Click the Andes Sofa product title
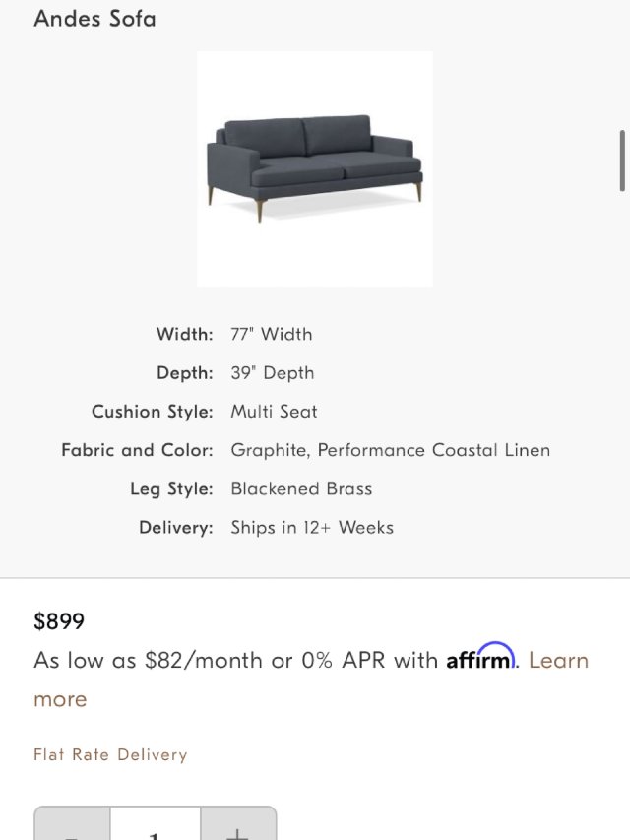The width and height of the screenshot is (630, 840). pyautogui.click(x=94, y=19)
